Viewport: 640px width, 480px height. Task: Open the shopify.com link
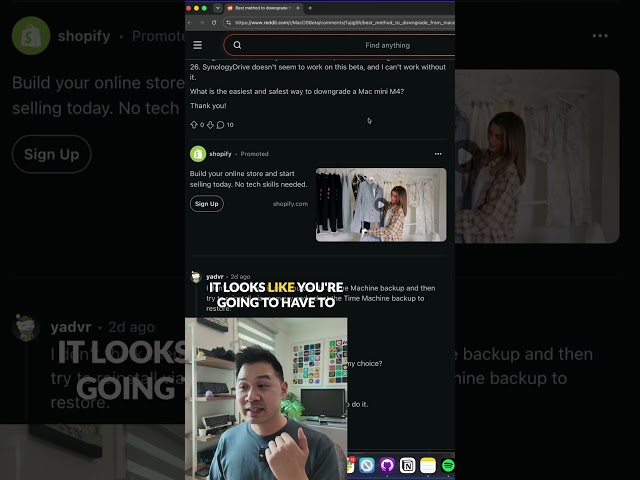(290, 204)
